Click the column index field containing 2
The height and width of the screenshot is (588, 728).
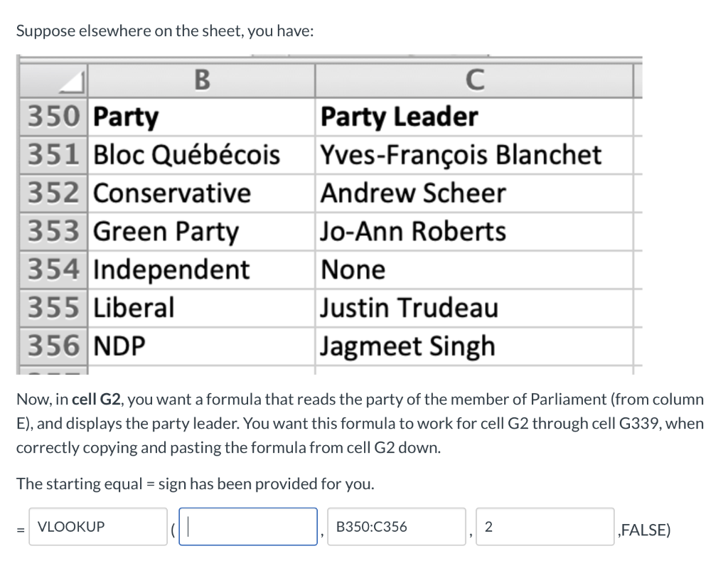pos(545,527)
